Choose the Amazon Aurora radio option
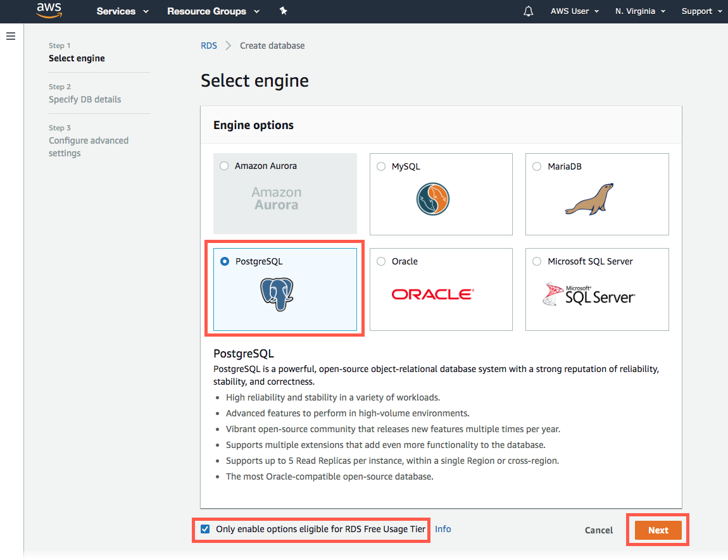The height and width of the screenshot is (560, 728). coord(224,166)
